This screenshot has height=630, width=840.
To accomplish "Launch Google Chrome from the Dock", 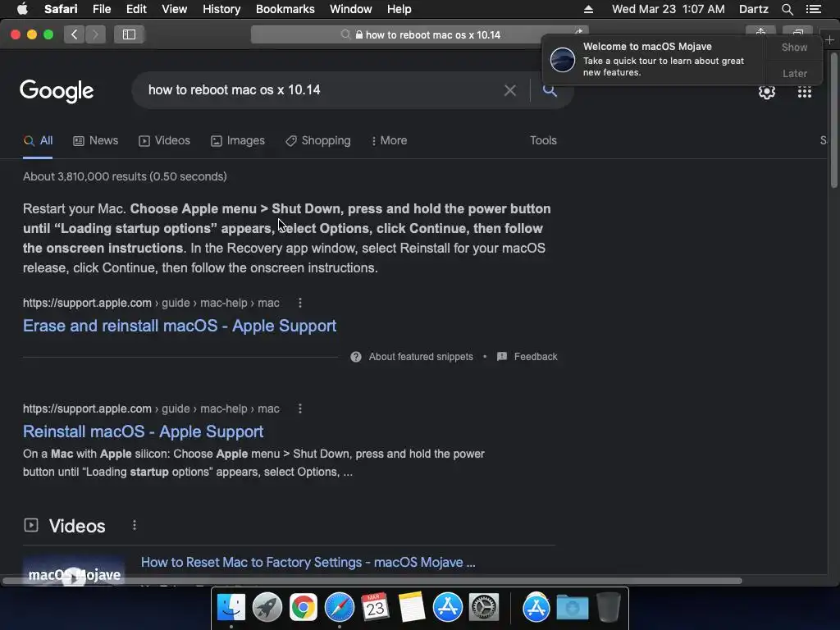I will pyautogui.click(x=304, y=607).
